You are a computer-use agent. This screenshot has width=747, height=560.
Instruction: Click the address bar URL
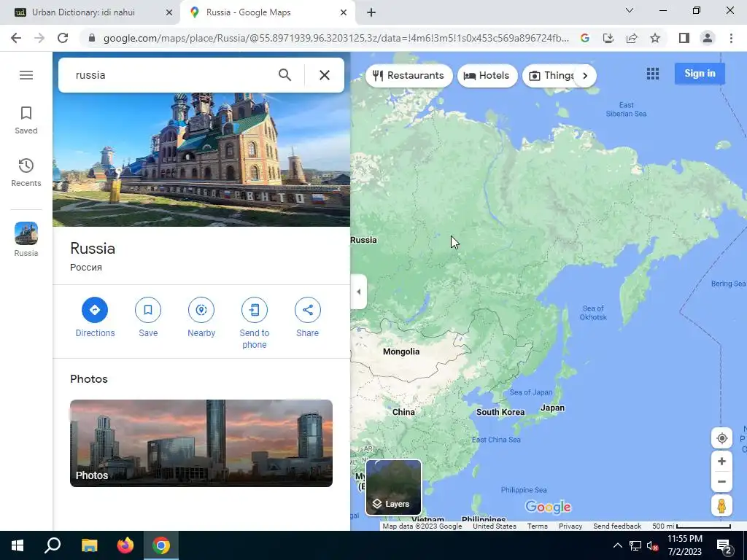336,38
